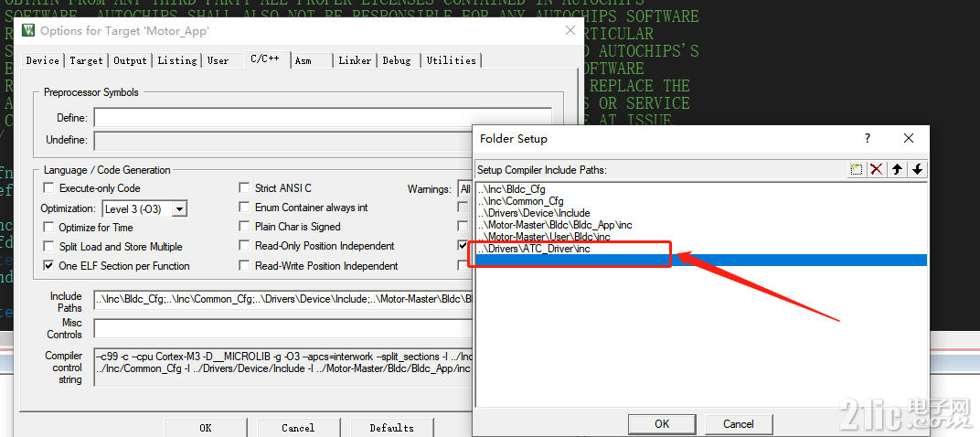This screenshot has height=437, width=980.
Task: Go to the User tab
Action: pyautogui.click(x=218, y=60)
